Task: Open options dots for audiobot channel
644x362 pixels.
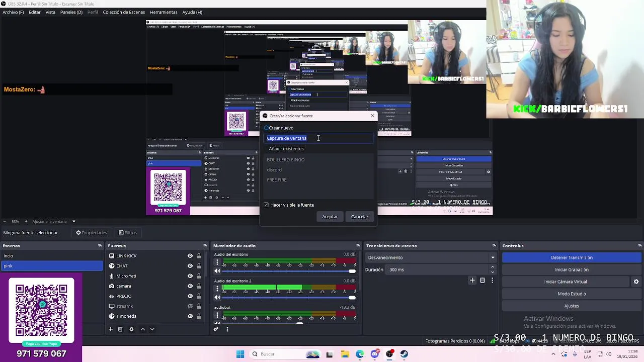Action: point(217,315)
